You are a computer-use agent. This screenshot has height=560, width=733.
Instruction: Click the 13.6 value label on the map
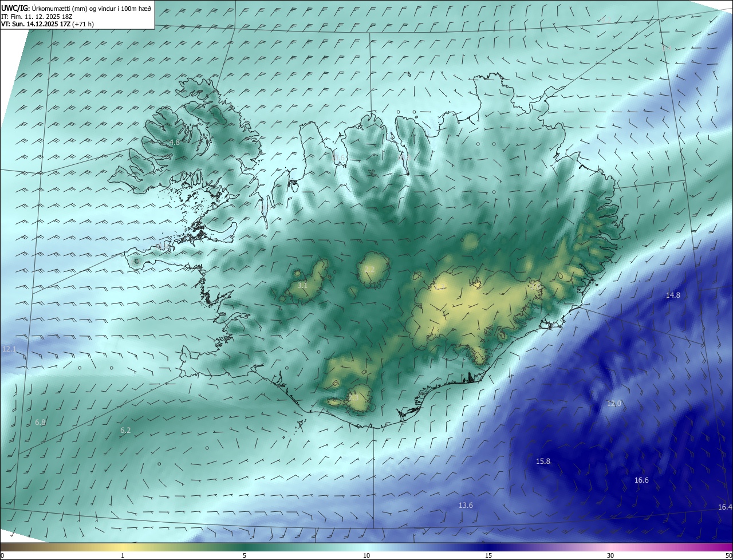point(466,505)
